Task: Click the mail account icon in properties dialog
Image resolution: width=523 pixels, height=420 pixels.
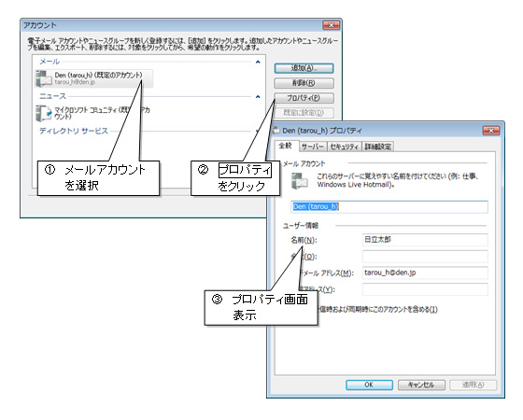Action: 299,181
